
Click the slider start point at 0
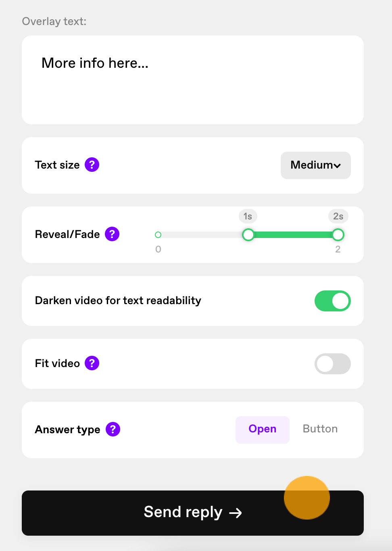coord(158,235)
